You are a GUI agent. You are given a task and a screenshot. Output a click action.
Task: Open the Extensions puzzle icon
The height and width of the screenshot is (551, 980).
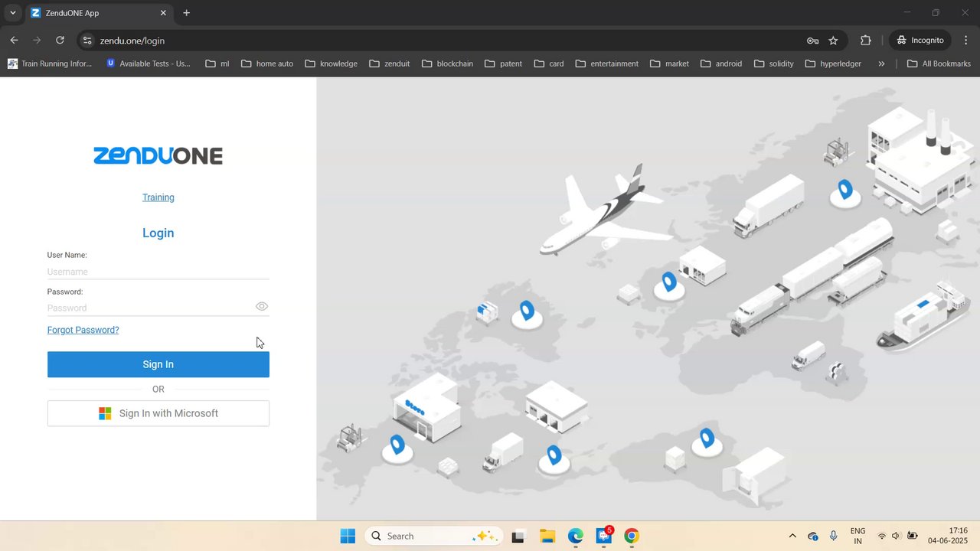coord(866,41)
